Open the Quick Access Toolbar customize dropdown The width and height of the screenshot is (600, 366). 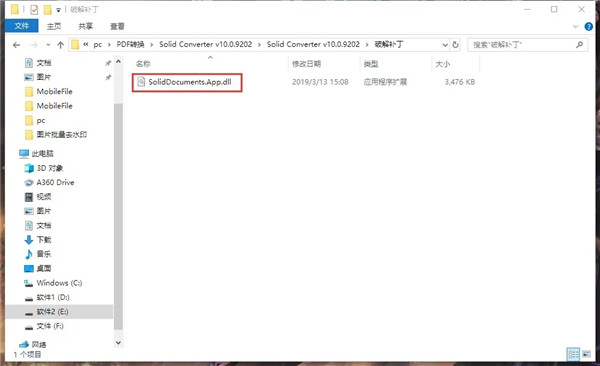[58, 10]
